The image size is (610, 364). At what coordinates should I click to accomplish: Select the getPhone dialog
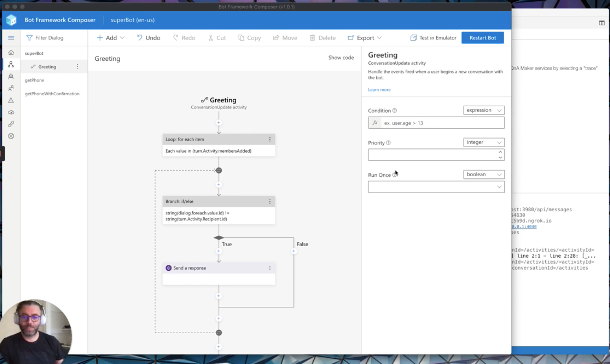[34, 80]
